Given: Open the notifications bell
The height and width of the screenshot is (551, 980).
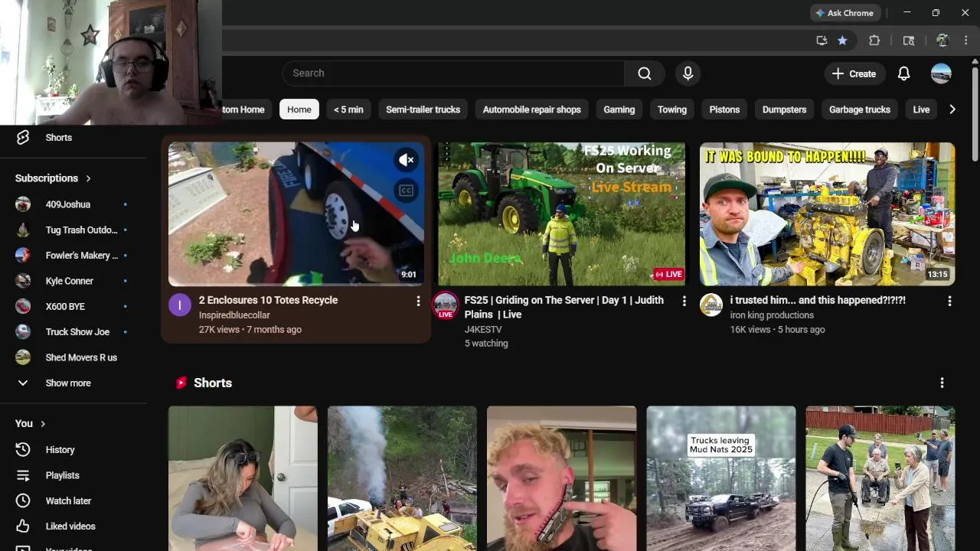Looking at the screenshot, I should coord(903,73).
